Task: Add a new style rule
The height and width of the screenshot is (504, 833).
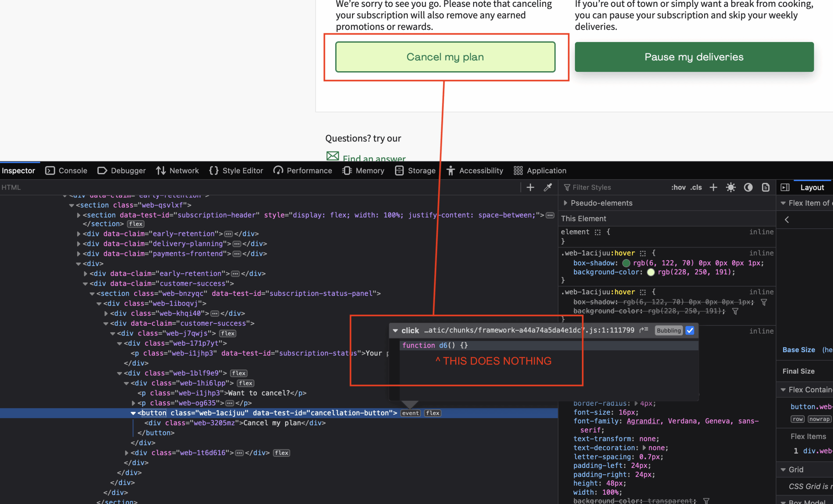Action: (x=713, y=188)
